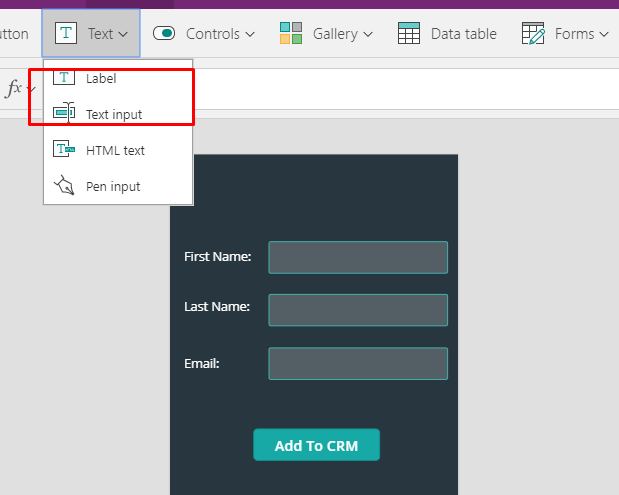The image size is (619, 495).
Task: Choose HTML text from the menu
Action: [x=115, y=150]
